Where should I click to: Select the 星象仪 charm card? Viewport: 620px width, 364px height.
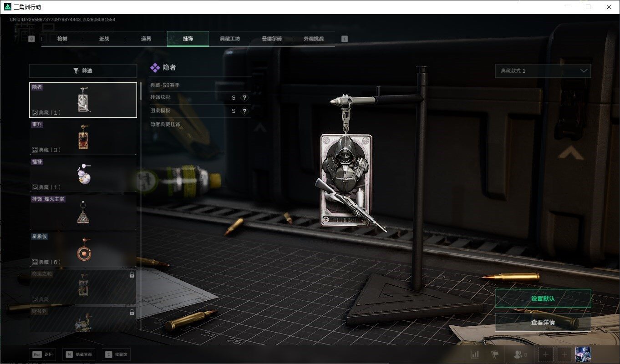coord(83,249)
